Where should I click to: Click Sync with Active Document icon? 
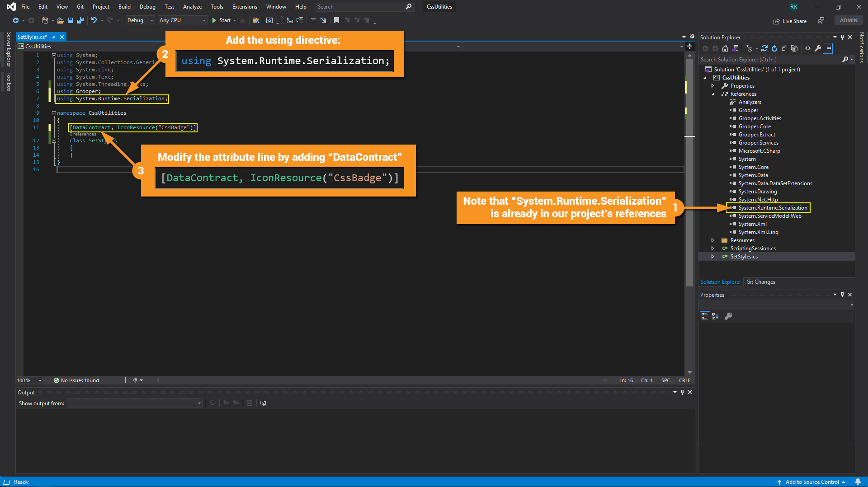click(764, 48)
